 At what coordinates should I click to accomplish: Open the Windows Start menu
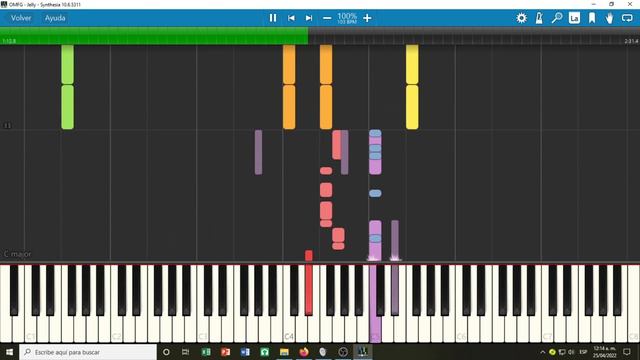tap(9, 352)
